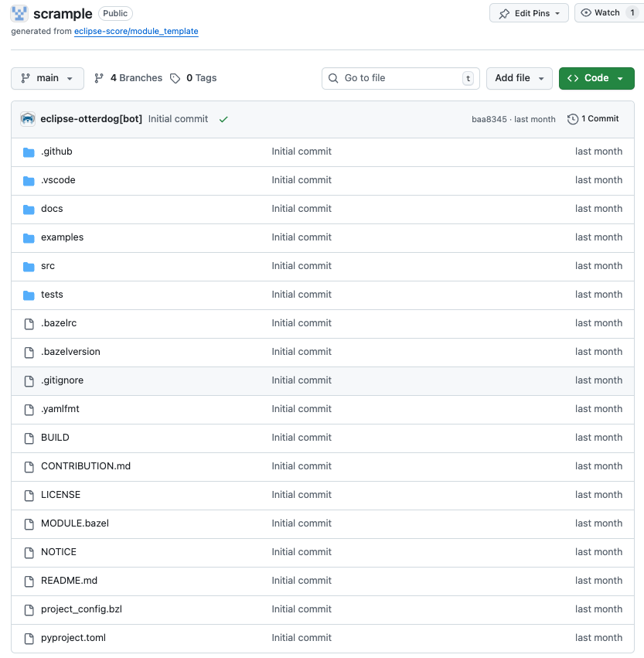Click the green commit status check mark
The width and height of the screenshot is (644, 658).
(x=223, y=120)
